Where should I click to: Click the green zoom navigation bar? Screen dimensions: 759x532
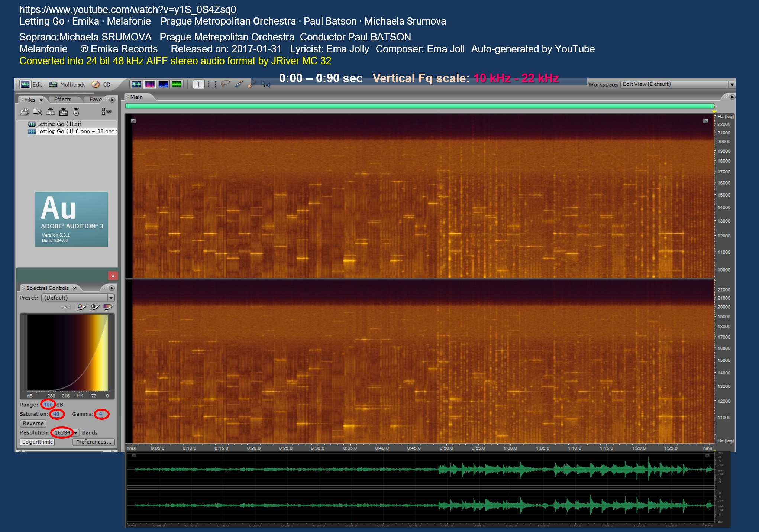click(x=420, y=106)
